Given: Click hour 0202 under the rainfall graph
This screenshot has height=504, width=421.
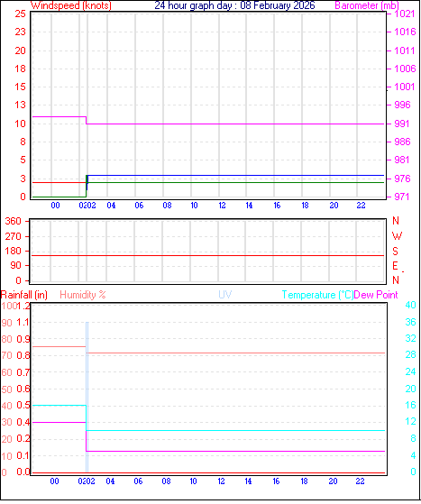Looking at the screenshot, I should pos(87,481).
